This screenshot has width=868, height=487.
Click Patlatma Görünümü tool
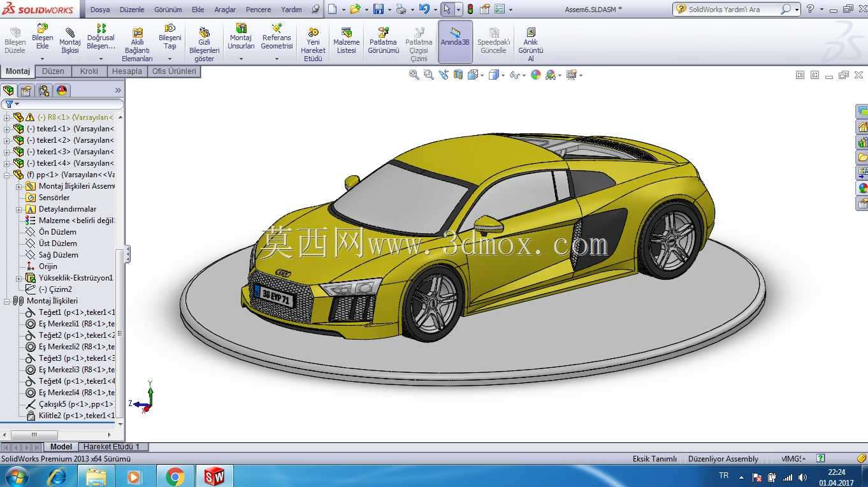coord(384,41)
